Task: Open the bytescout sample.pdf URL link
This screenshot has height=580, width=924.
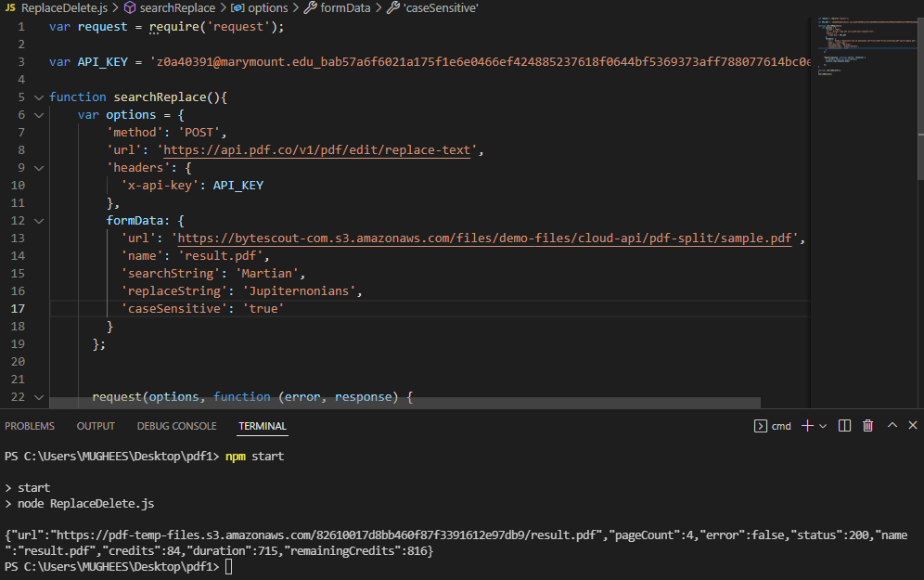Action: pos(486,238)
